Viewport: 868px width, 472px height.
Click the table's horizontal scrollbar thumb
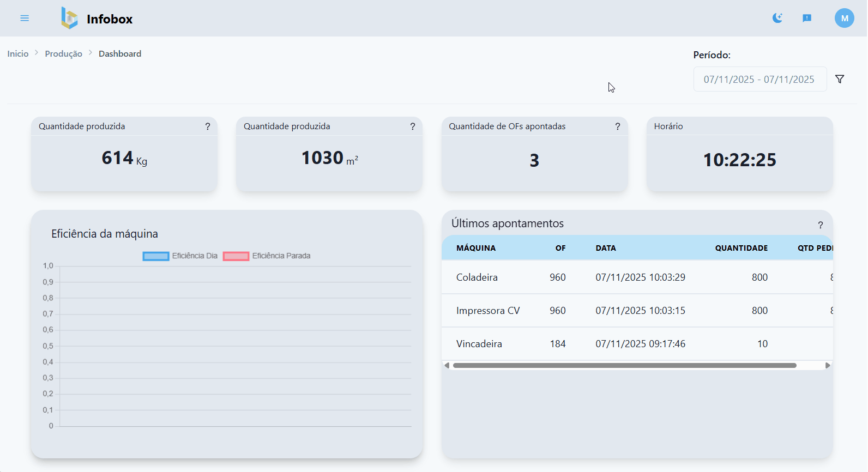tap(624, 366)
